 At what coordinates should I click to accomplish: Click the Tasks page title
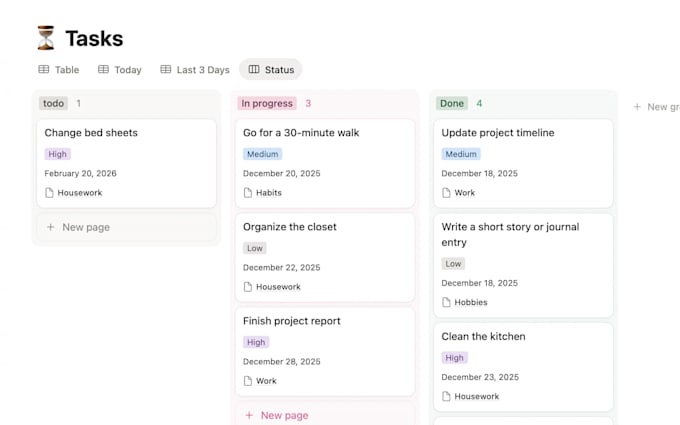coord(95,39)
